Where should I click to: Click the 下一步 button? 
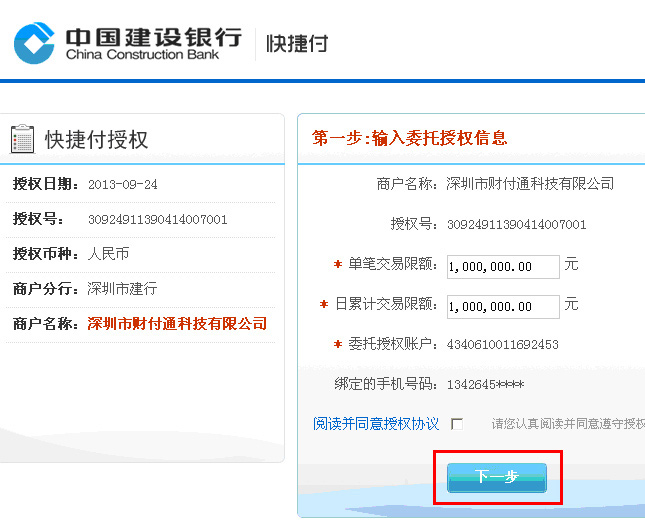click(x=497, y=477)
